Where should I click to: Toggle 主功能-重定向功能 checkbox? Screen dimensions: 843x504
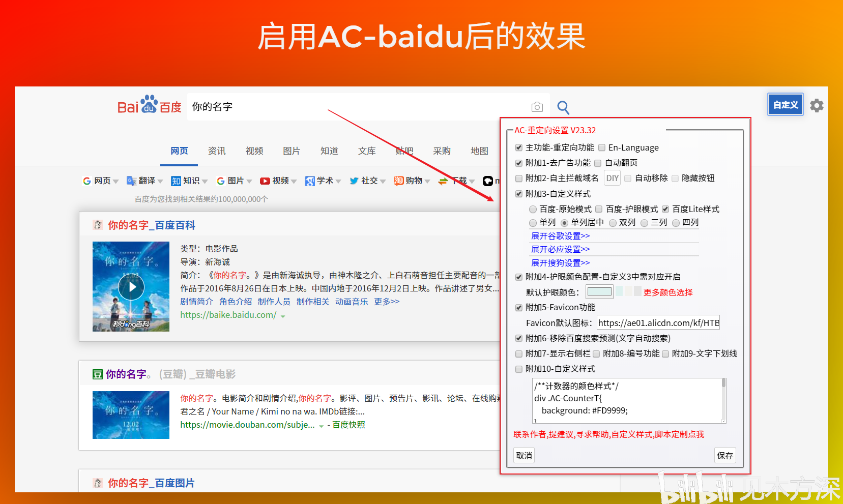pyautogui.click(x=519, y=147)
